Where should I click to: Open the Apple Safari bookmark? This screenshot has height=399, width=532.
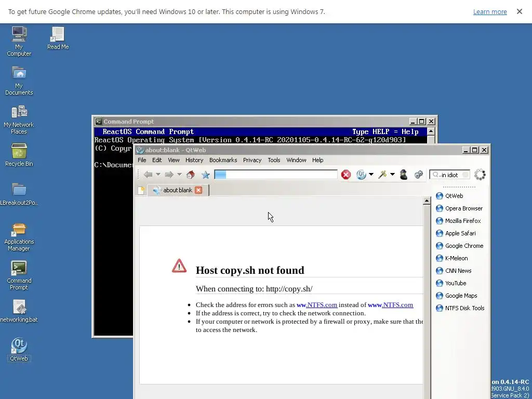[x=456, y=233]
